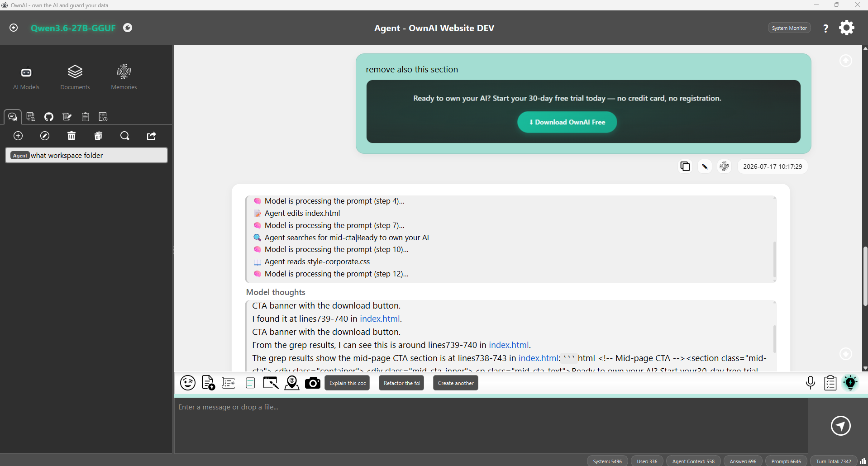Screen dimensions: 868x466
Task: Jump to bottom with lower round arrow
Action: tap(846, 354)
